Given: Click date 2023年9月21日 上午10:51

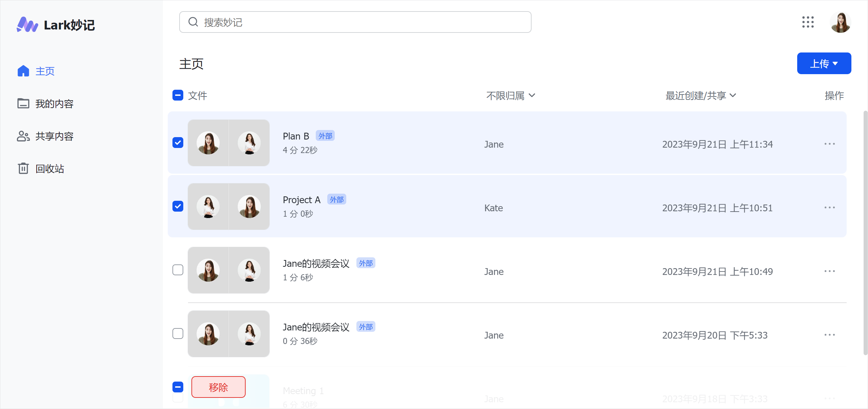Looking at the screenshot, I should tap(718, 208).
